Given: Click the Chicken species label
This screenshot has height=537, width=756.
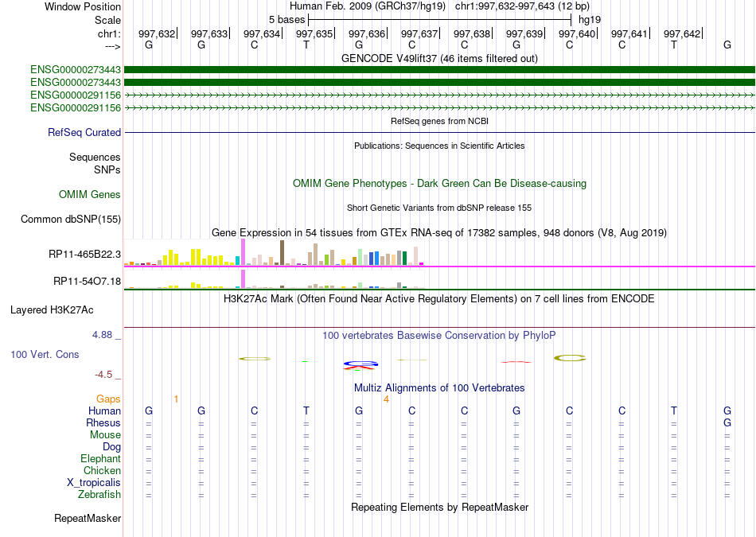Looking at the screenshot, I should click(x=102, y=470).
